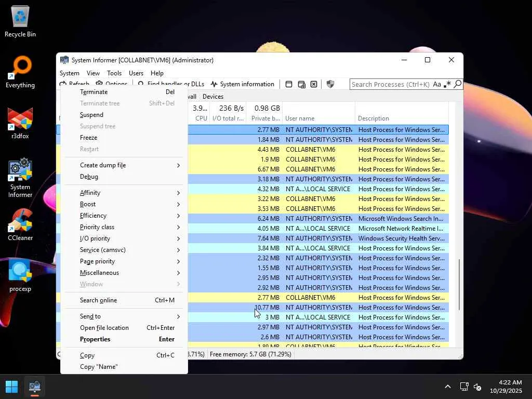Click the find window and thread icon
532x399 pixels.
[x=301, y=84]
